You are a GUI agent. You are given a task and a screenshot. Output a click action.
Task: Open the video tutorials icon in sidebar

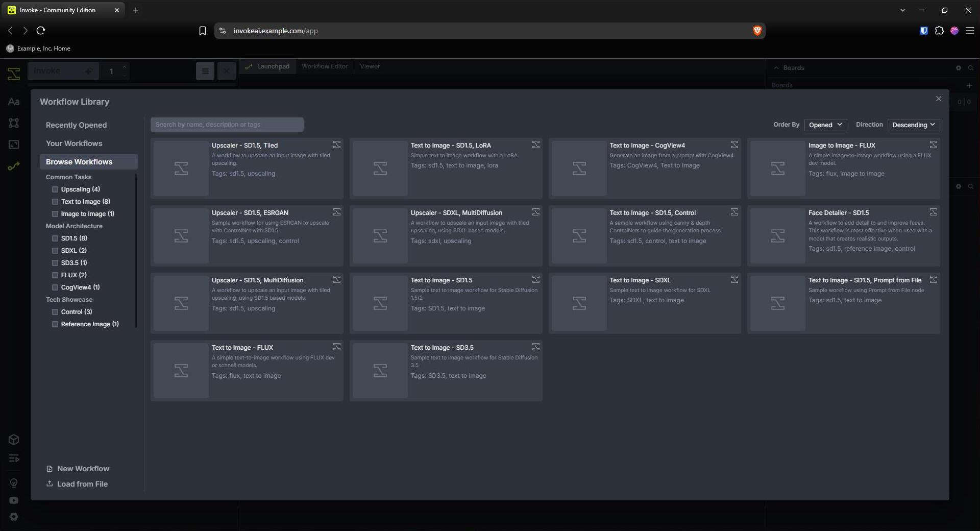coord(14,500)
